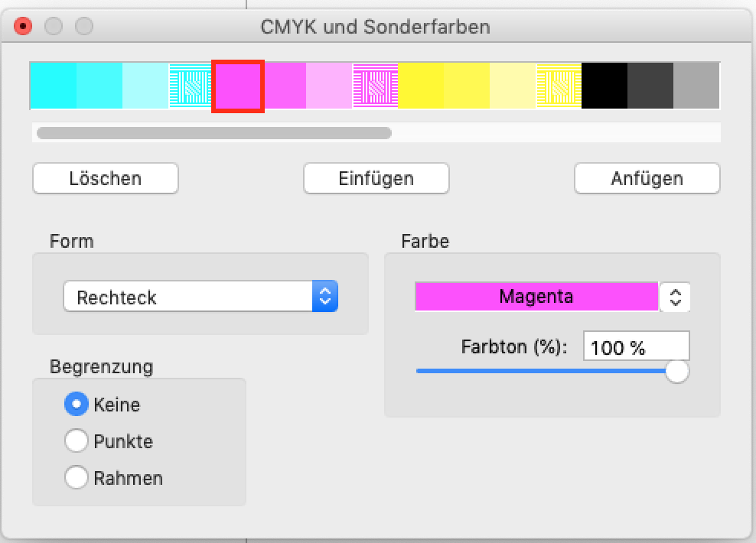Select the pale yellow swatch
The height and width of the screenshot is (543, 756).
513,86
